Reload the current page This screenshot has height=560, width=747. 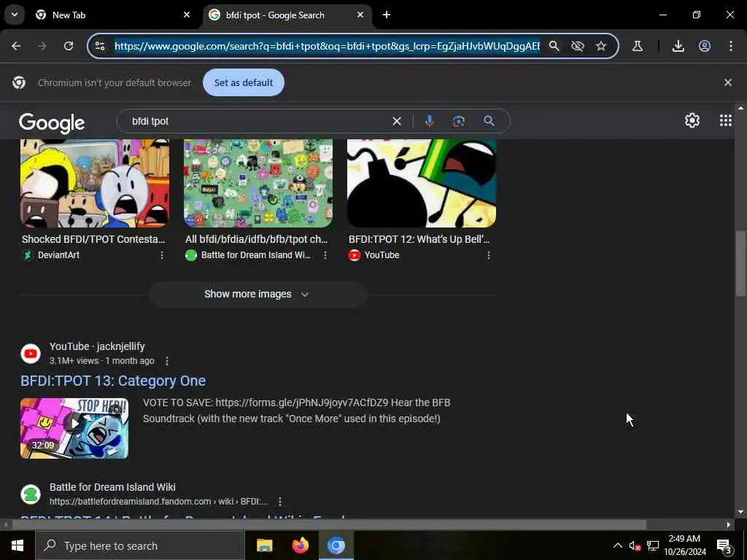[69, 46]
